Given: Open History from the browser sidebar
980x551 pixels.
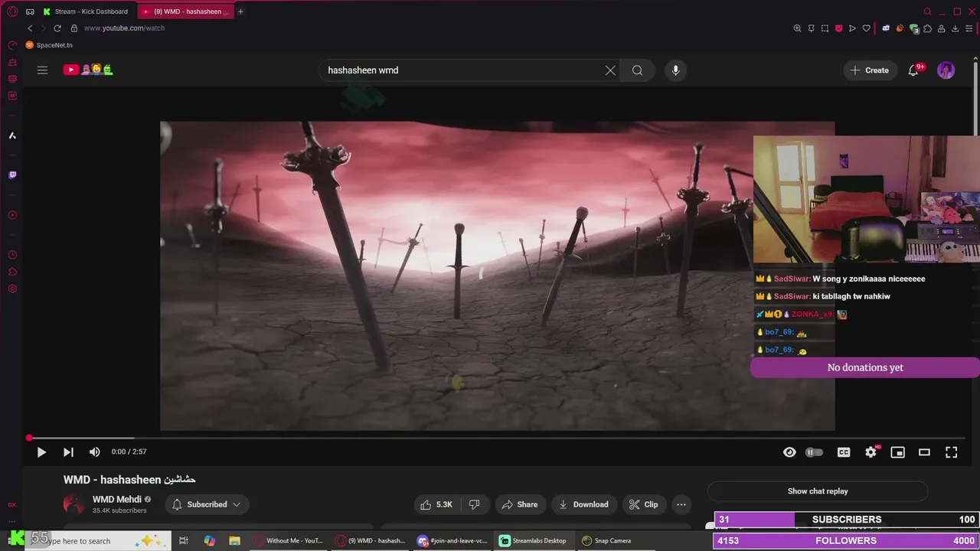Looking at the screenshot, I should 12,255.
